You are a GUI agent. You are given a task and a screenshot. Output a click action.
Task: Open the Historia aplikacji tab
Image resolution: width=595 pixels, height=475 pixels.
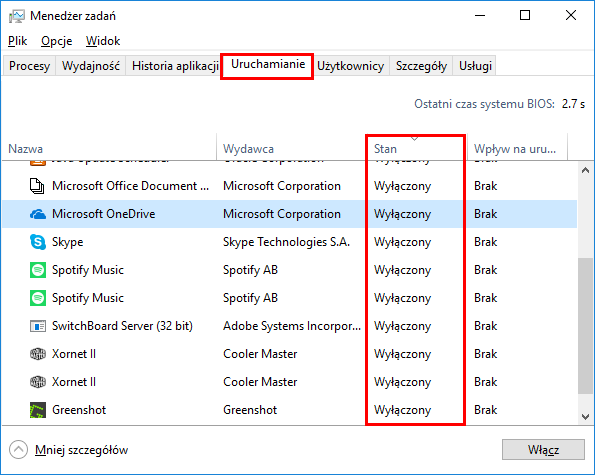pyautogui.click(x=174, y=66)
